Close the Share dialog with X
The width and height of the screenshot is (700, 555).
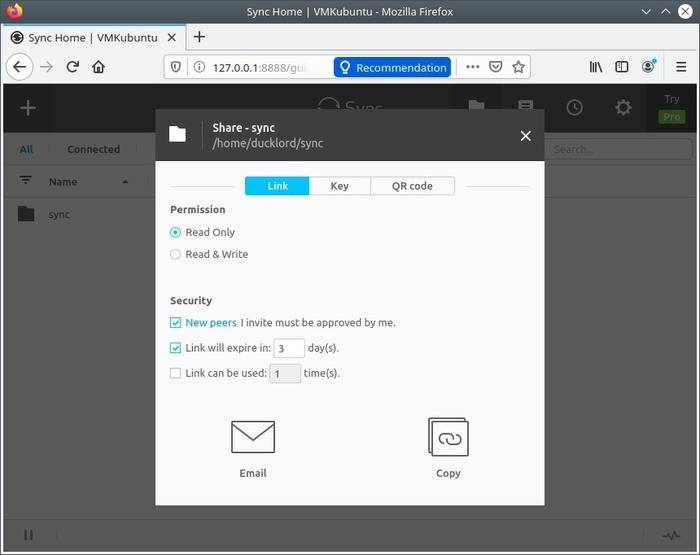coord(525,136)
